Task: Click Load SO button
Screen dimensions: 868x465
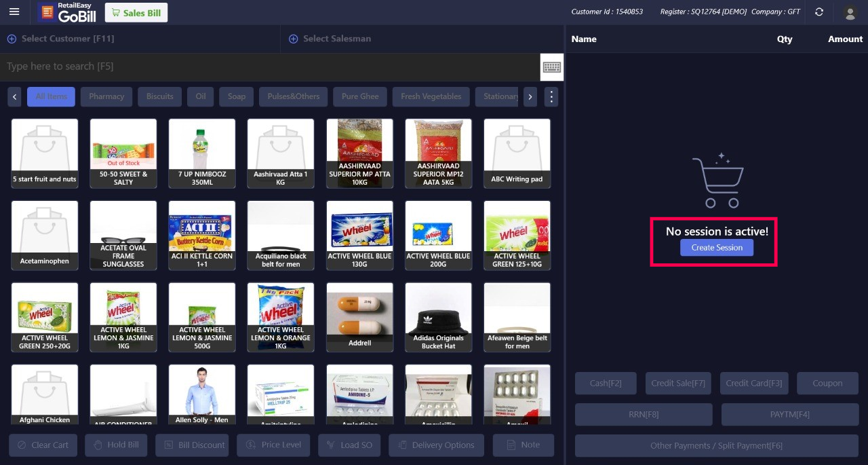Action: pos(349,445)
